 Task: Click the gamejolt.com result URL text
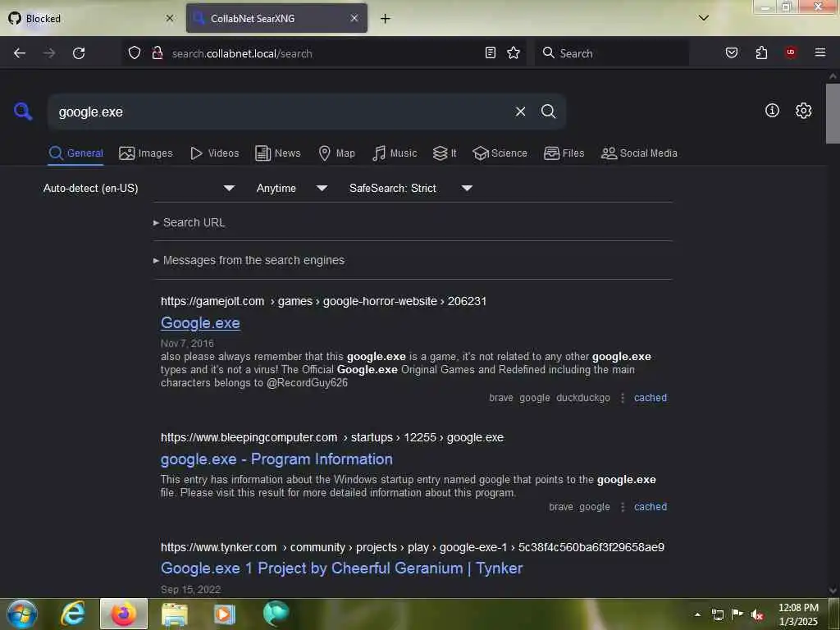[x=323, y=301]
